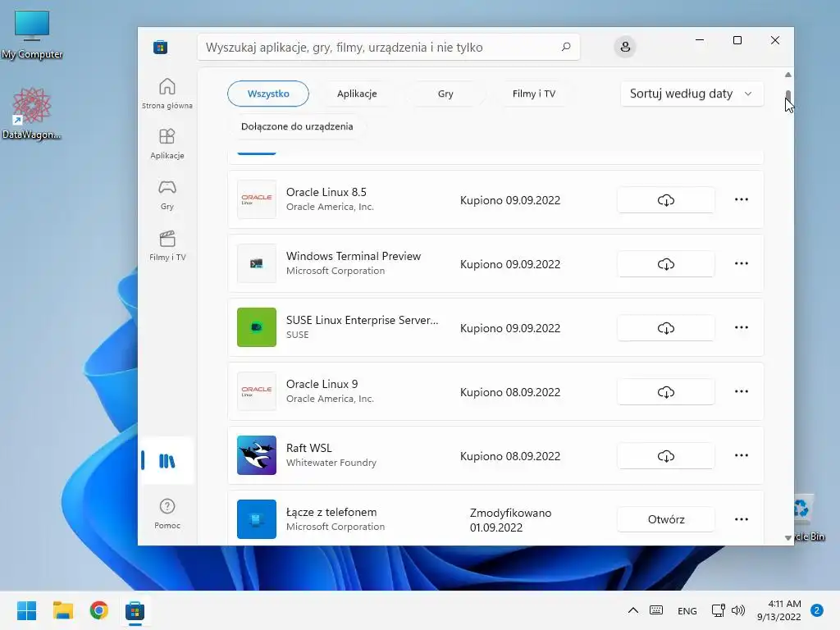840x630 pixels.
Task: Select the Wszystko filter tab
Action: click(268, 94)
